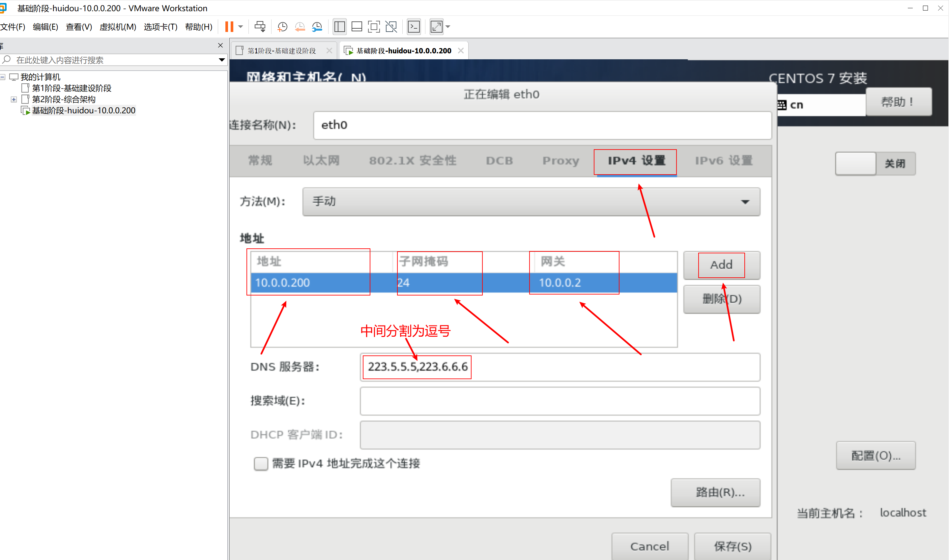Check 'Require IPv4 addressing' checkbox

pyautogui.click(x=260, y=463)
